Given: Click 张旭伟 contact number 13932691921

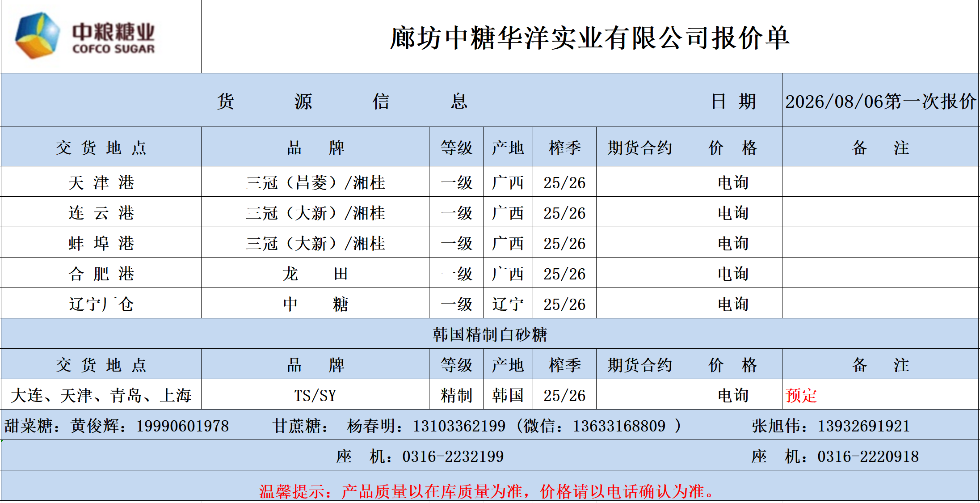Looking at the screenshot, I should [x=831, y=426].
